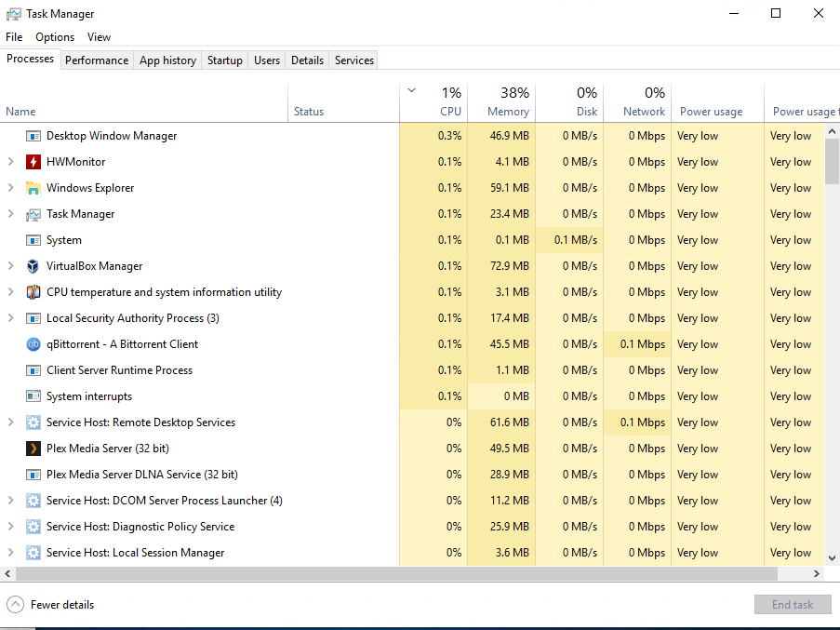Click the 61.6 MB memory value

point(510,422)
